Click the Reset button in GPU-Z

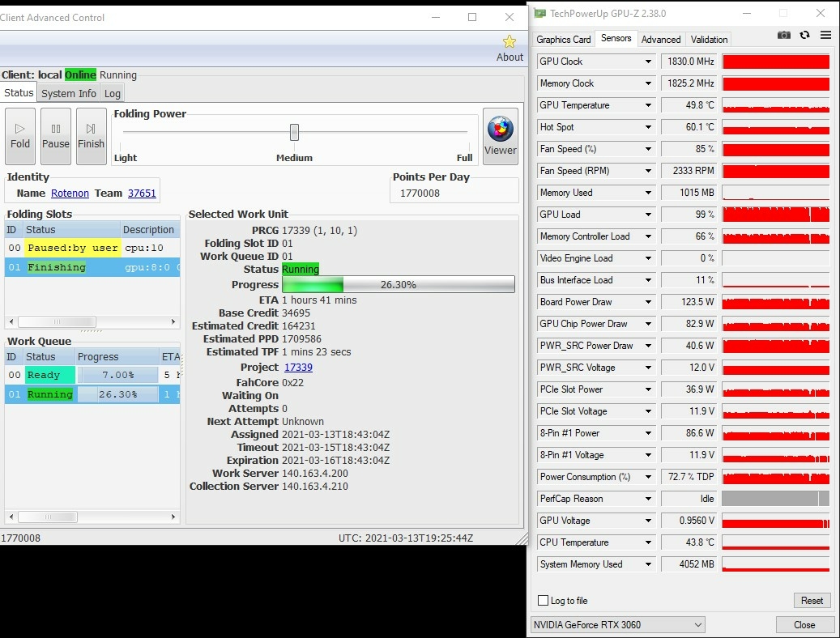point(812,601)
